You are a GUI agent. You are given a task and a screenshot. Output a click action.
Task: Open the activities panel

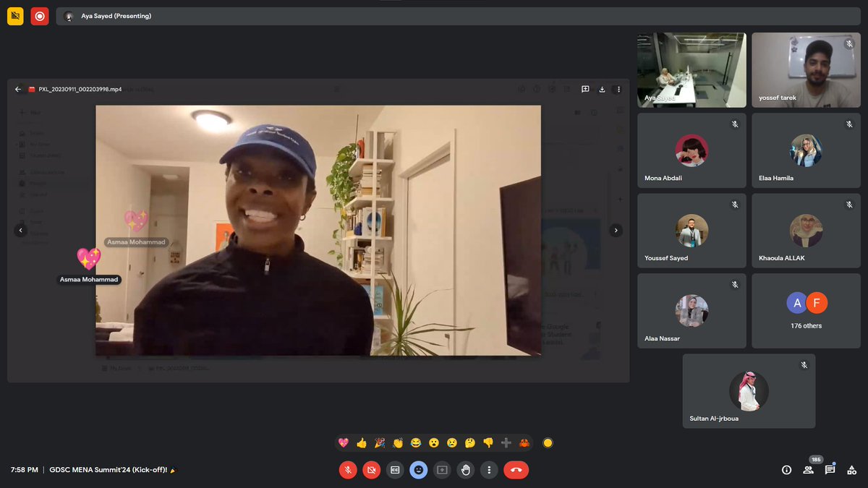[x=851, y=470]
